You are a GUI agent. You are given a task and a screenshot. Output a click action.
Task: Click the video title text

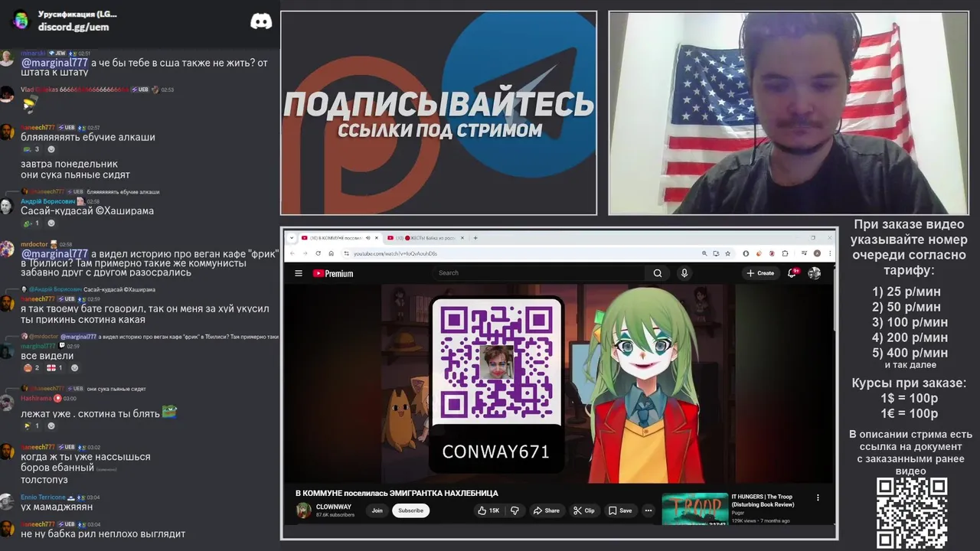coord(397,493)
